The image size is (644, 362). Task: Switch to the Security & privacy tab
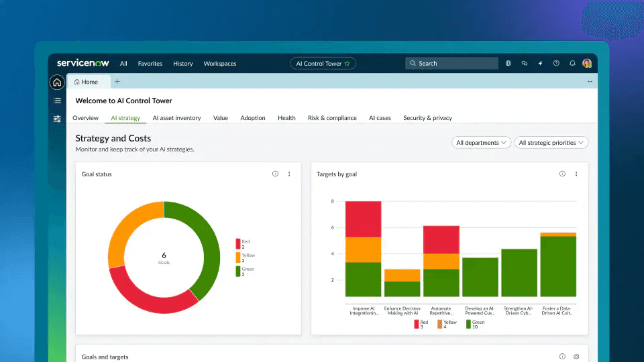click(x=427, y=118)
